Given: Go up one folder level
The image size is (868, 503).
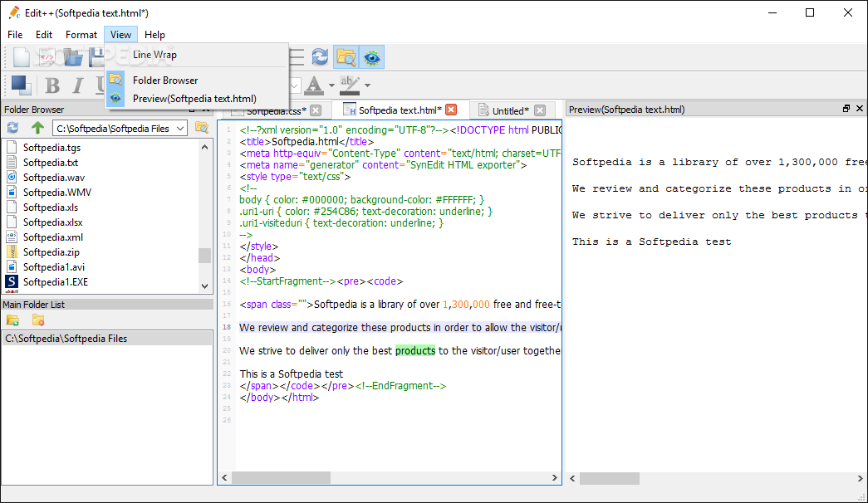Looking at the screenshot, I should coord(37,128).
